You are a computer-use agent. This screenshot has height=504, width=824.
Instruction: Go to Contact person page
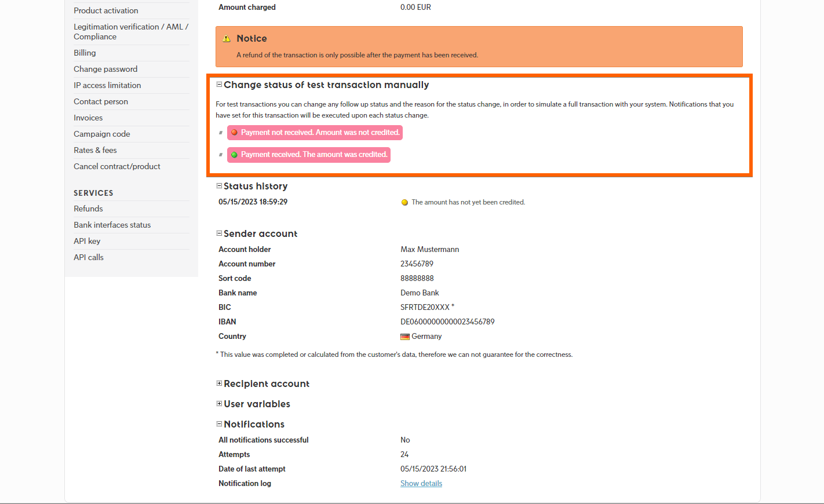tap(101, 101)
